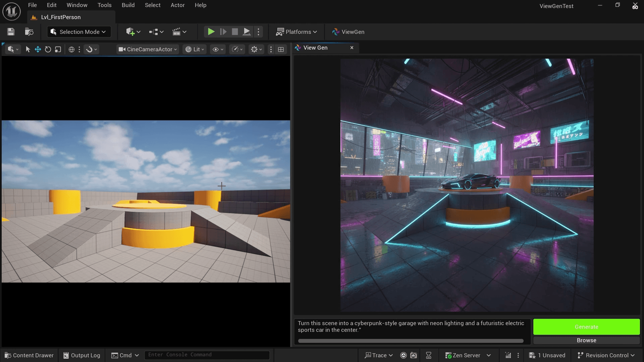Click the Browse button
Screen dimensions: 644x362
[586, 340]
